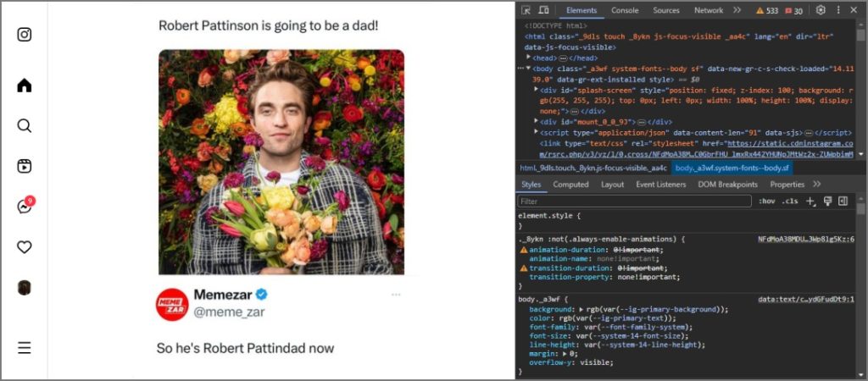The width and height of the screenshot is (868, 381).
Task: Show more DevTools panel tabs
Action: 737,10
